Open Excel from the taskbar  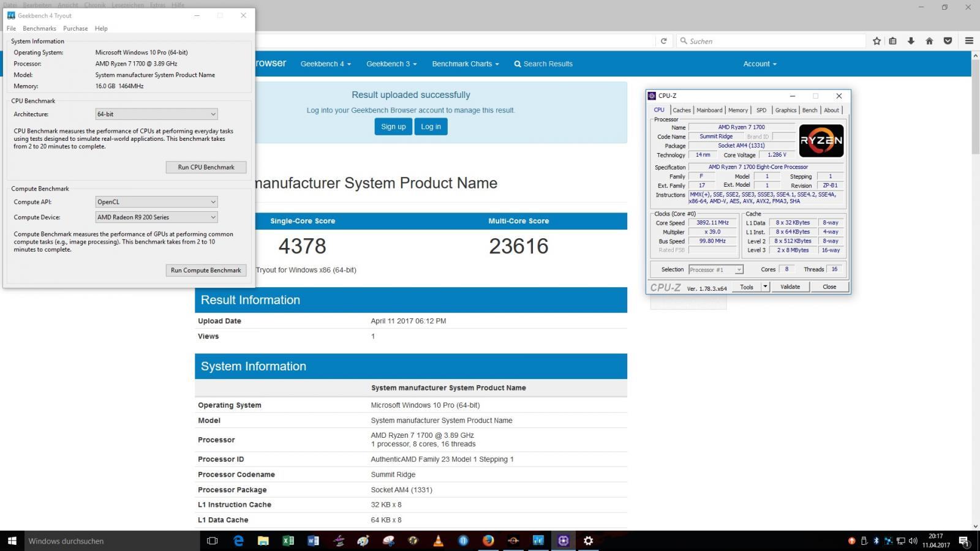point(288,541)
